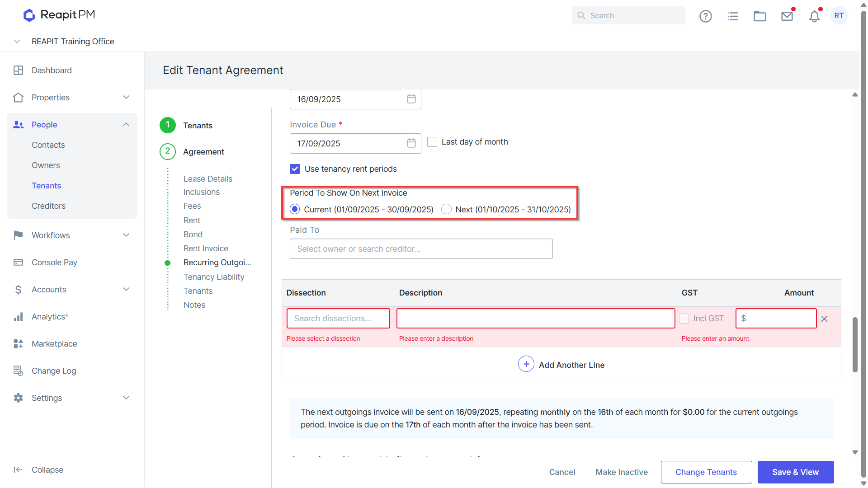Click the form's vertical scrollbar thumb

click(x=855, y=344)
